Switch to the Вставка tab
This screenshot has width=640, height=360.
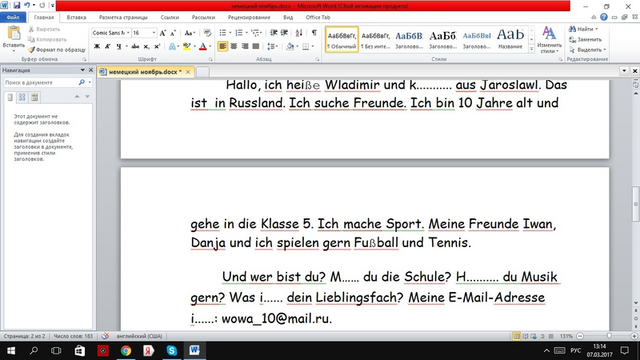click(76, 18)
